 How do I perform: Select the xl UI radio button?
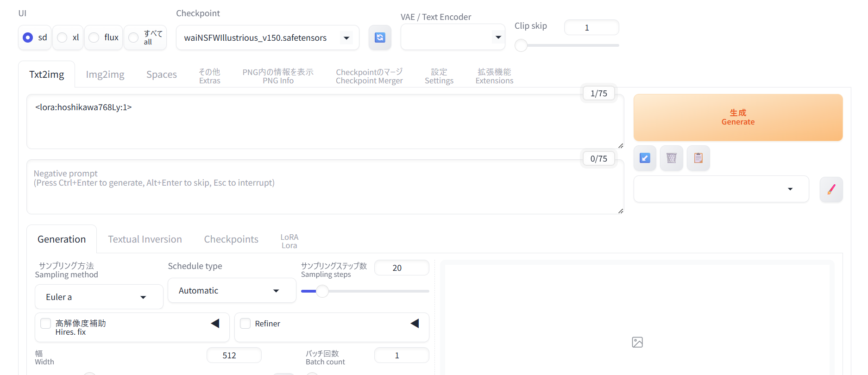[63, 37]
